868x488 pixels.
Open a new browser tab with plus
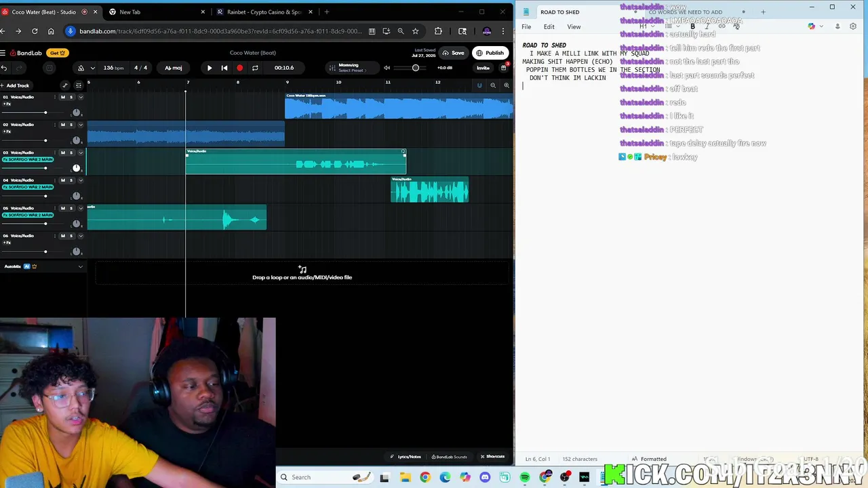pos(327,12)
